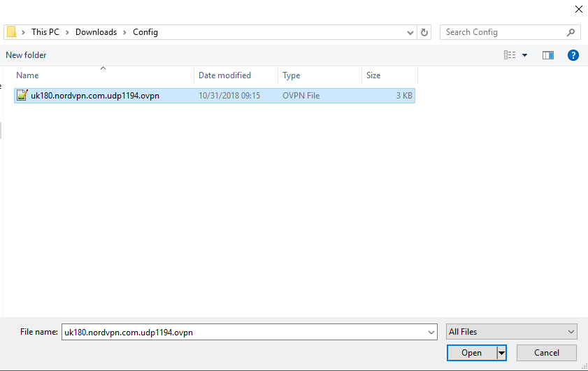Sort by the Name column
Viewport: 588px width, 371px height.
27,75
